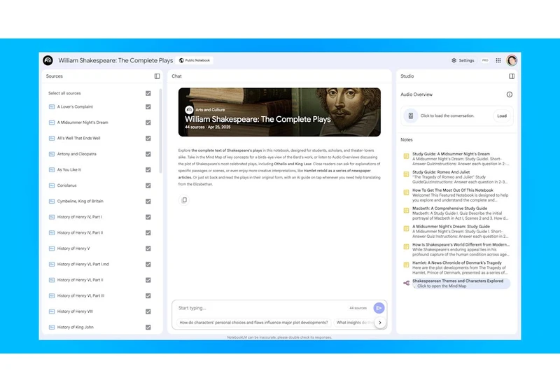Uncheck the A Lover's Complaint checkbox

(x=148, y=106)
